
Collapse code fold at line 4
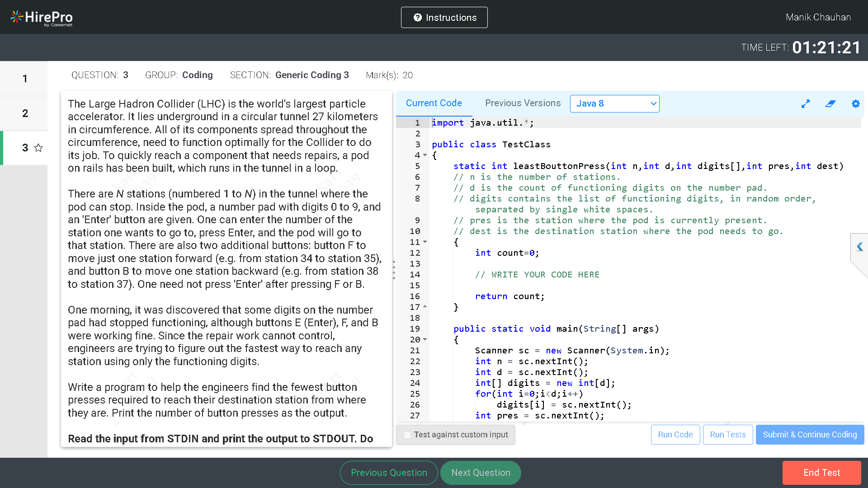point(425,155)
